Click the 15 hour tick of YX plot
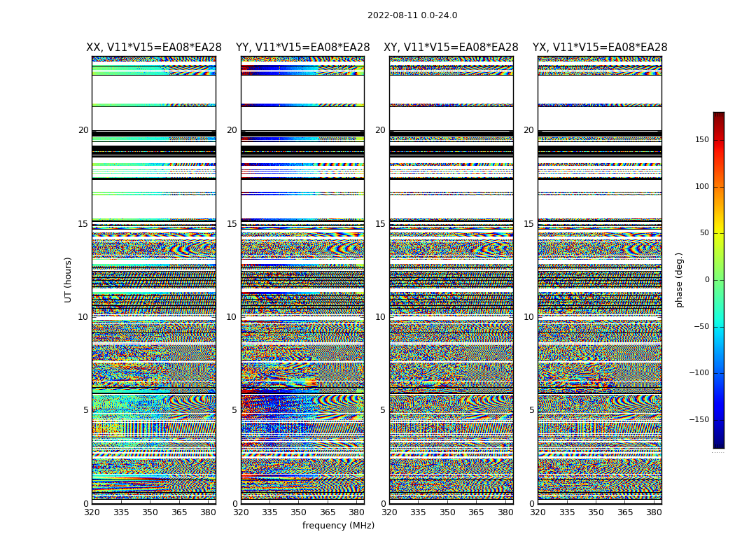This screenshot has width=735, height=560. tap(529, 223)
